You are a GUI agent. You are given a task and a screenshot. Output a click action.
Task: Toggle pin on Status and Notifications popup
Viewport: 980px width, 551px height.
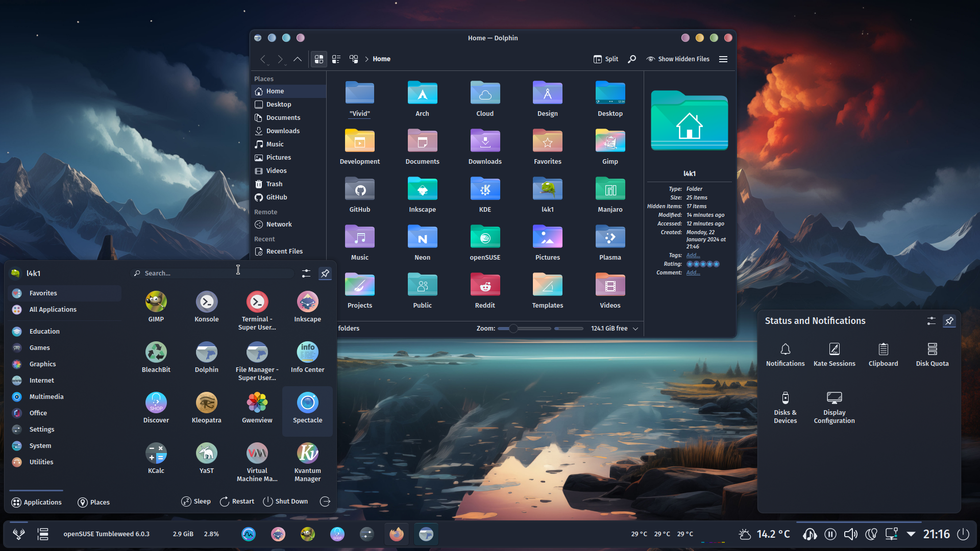[949, 321]
